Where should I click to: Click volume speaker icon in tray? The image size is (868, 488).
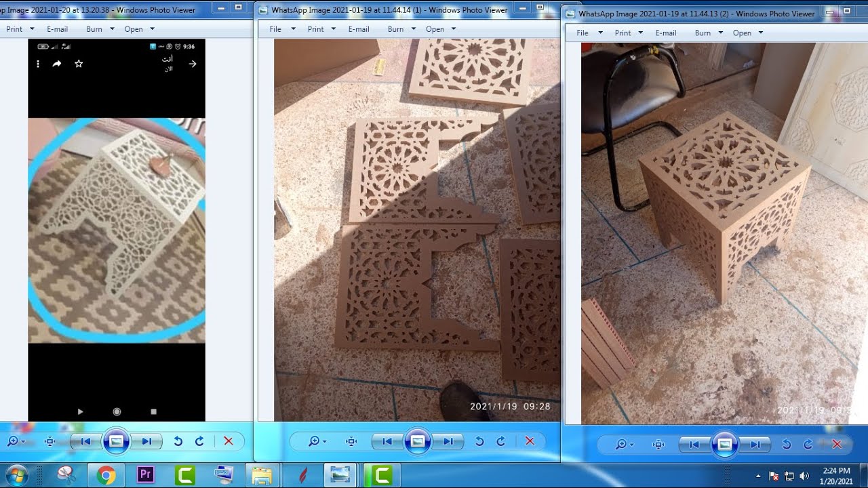point(804,476)
